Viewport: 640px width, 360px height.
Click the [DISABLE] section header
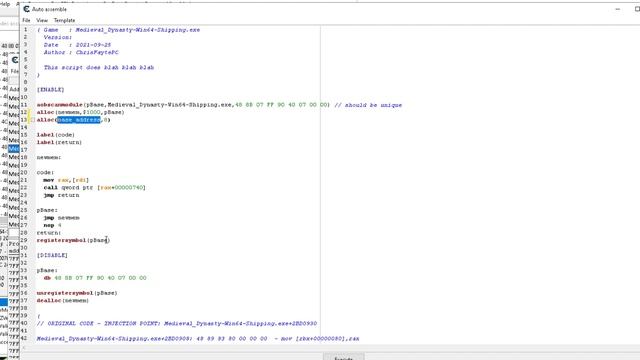(x=52, y=255)
